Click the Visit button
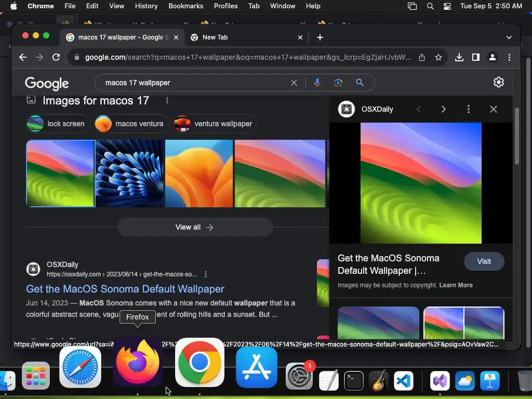This screenshot has width=532, height=399. [484, 261]
